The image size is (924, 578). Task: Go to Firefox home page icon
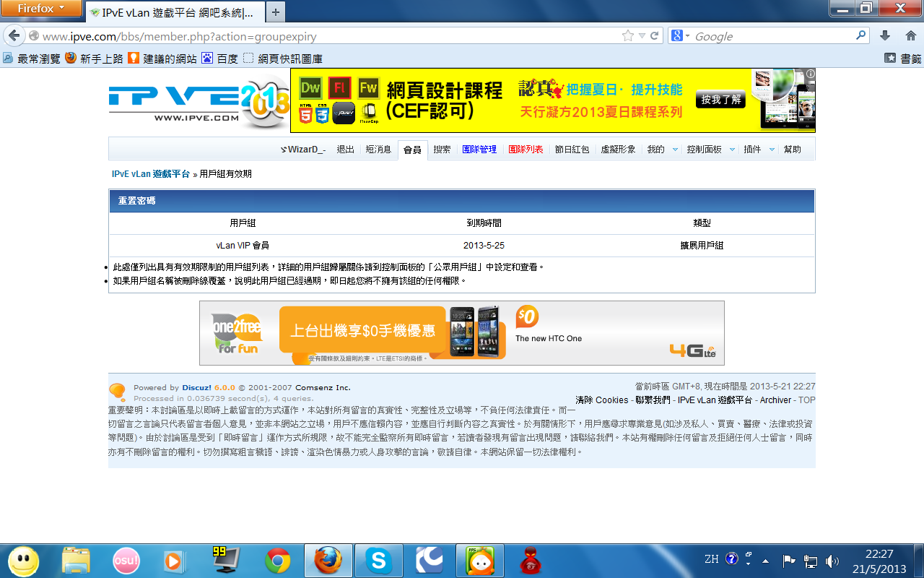tap(910, 35)
